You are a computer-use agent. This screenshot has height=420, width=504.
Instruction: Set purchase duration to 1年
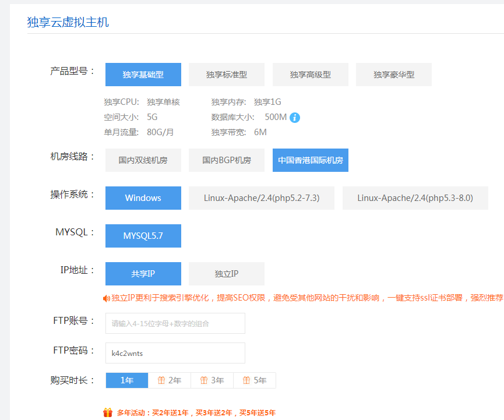point(127,380)
